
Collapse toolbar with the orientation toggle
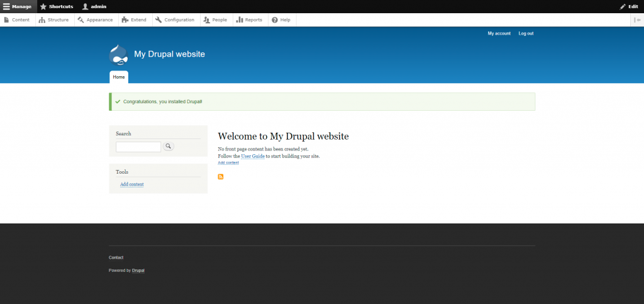pyautogui.click(x=637, y=20)
